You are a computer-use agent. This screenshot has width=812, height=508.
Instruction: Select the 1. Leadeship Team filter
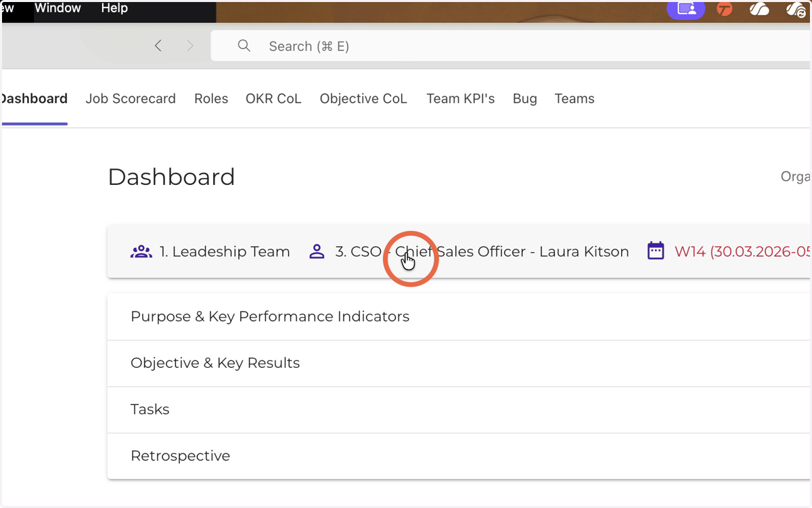(x=225, y=252)
